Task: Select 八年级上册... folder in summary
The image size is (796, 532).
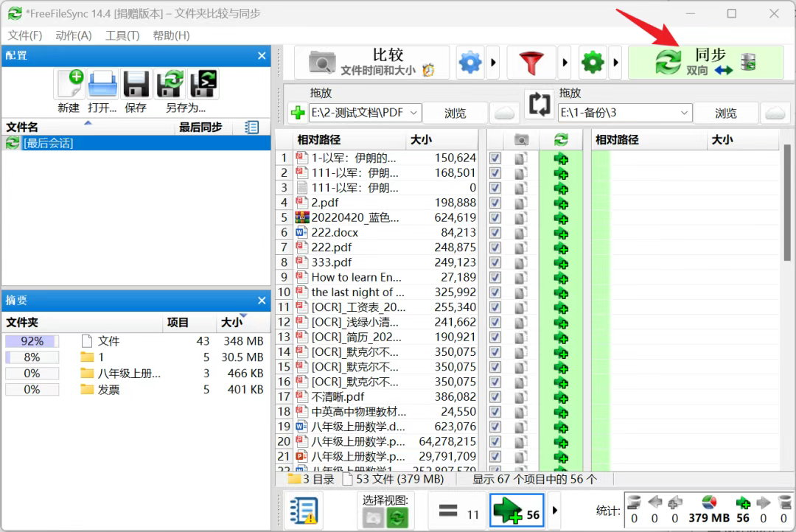Action: pos(135,374)
